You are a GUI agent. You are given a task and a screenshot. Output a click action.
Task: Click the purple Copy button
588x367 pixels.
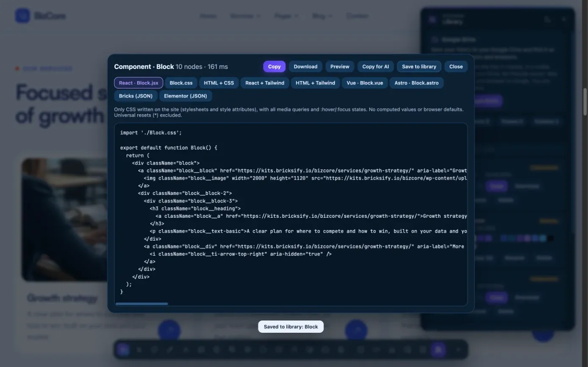pos(274,66)
